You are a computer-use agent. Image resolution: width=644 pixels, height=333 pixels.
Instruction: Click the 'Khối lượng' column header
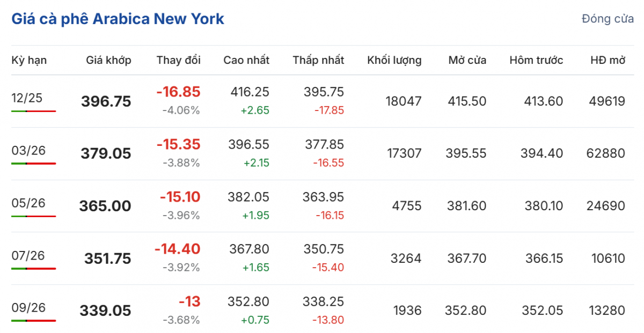click(394, 60)
